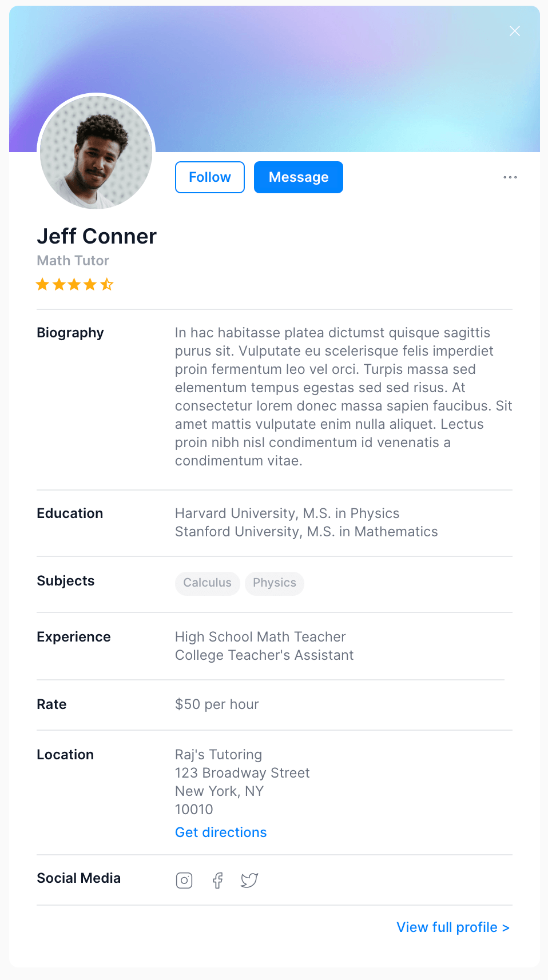This screenshot has width=548, height=980.
Task: Open the Instagram social media icon
Action: 184,881
